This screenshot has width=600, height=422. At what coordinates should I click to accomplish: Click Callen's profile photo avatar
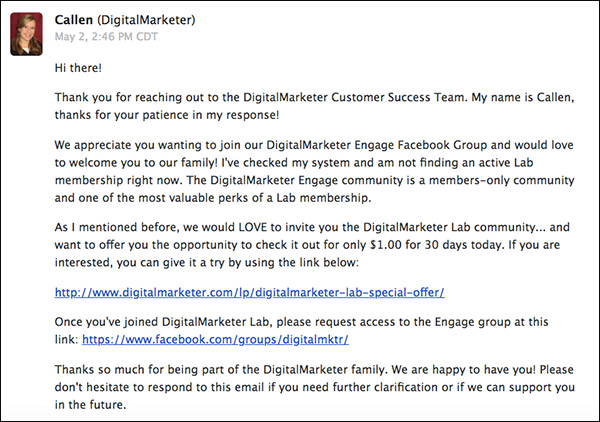point(26,34)
